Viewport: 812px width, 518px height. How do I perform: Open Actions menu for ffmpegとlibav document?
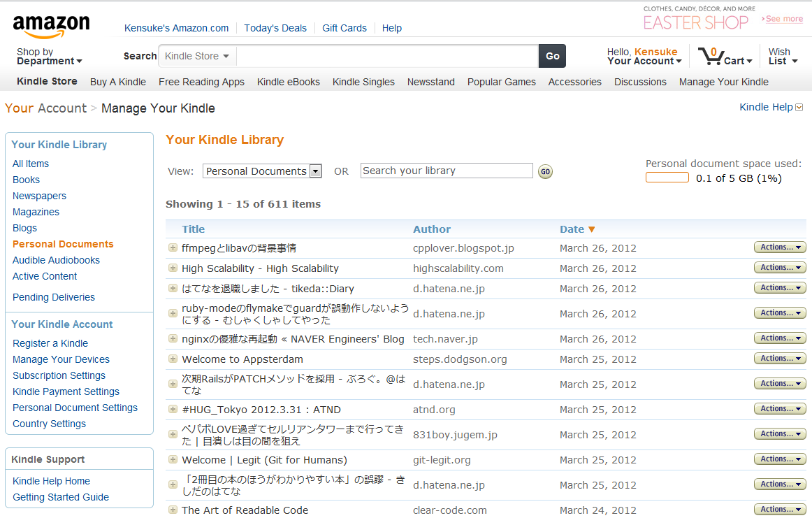coord(781,247)
